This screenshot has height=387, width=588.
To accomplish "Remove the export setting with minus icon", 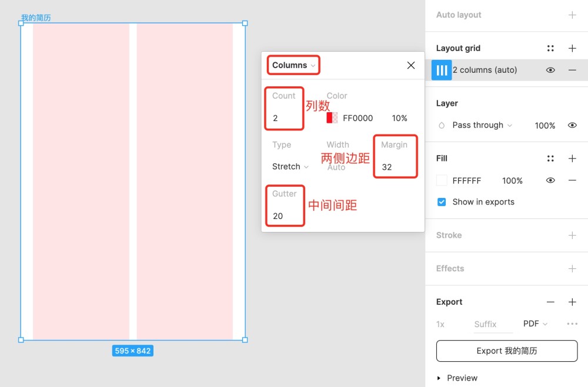I will (x=550, y=302).
